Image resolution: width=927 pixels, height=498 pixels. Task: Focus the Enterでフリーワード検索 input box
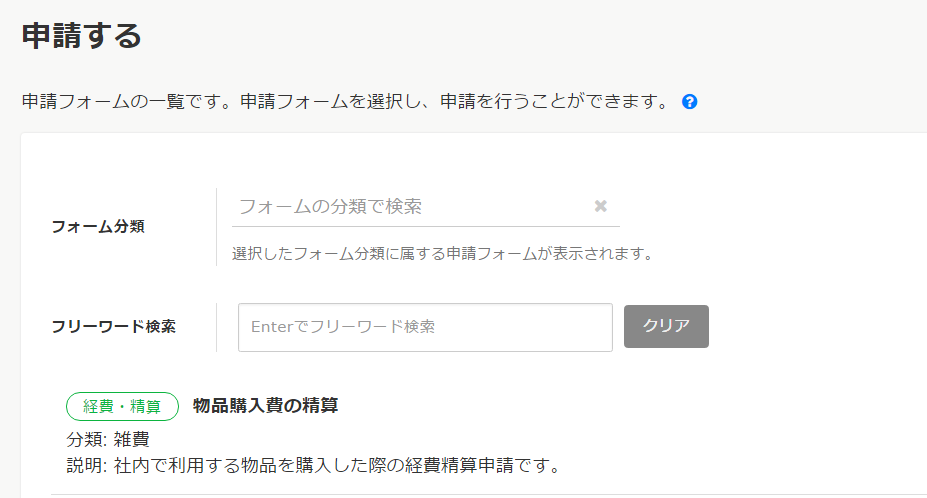[x=425, y=327]
